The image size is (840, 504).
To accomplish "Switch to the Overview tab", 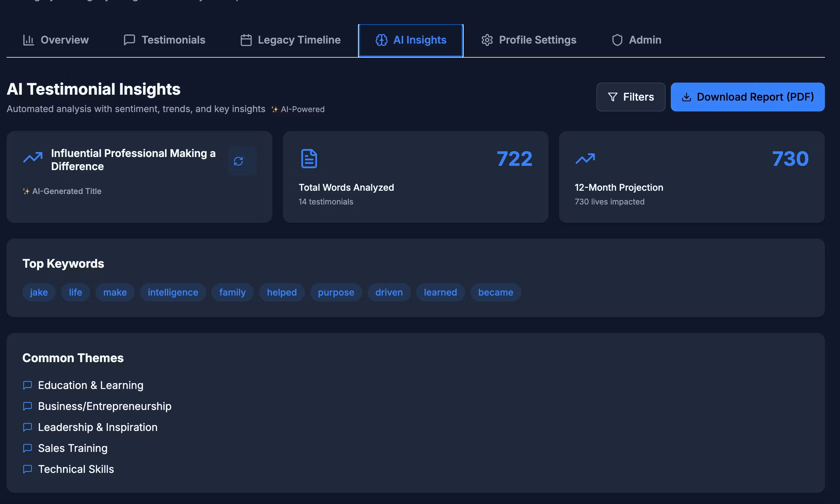I will 56,40.
